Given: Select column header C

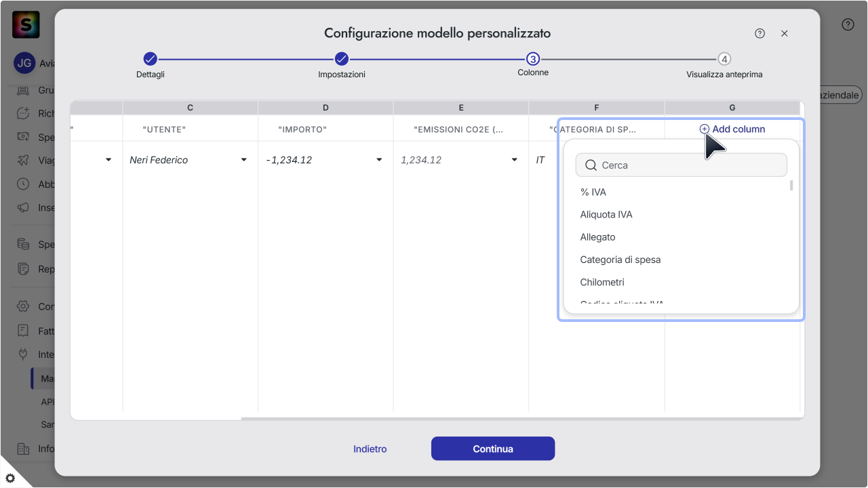Looking at the screenshot, I should click(x=190, y=108).
